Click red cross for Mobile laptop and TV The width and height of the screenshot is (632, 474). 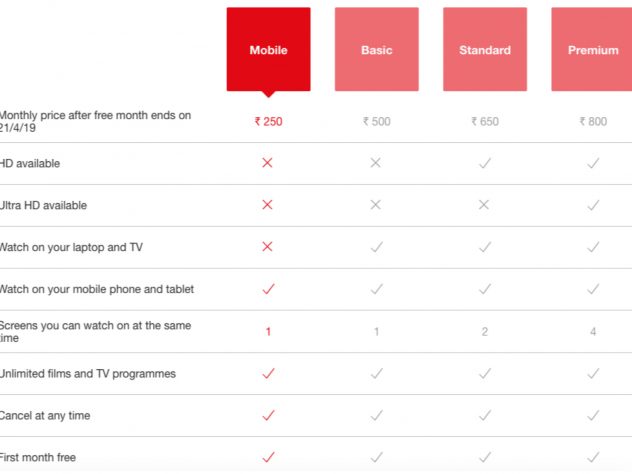[267, 247]
